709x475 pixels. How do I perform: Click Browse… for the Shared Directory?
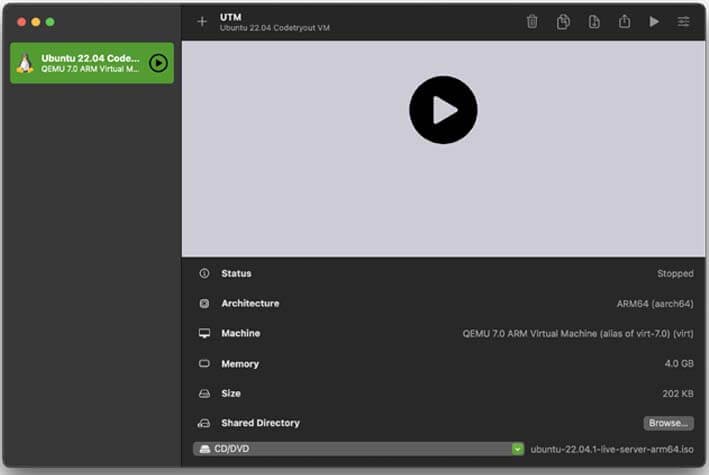pos(668,423)
